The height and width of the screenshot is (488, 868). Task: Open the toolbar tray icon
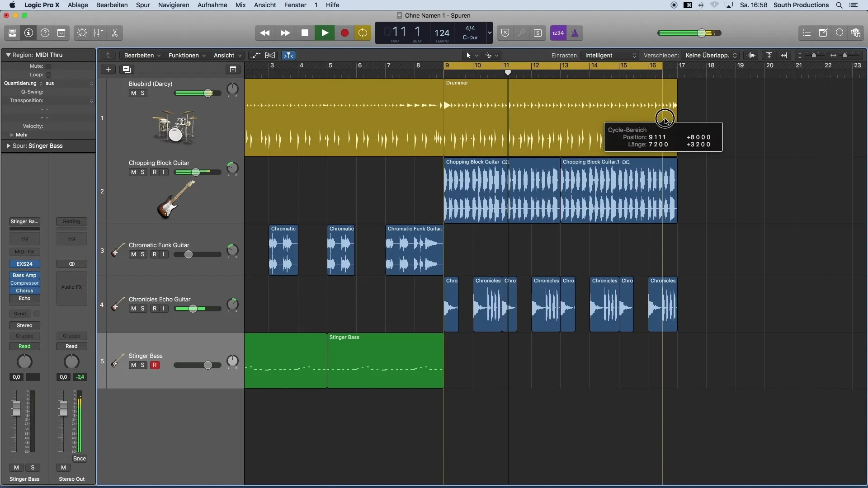pos(61,33)
